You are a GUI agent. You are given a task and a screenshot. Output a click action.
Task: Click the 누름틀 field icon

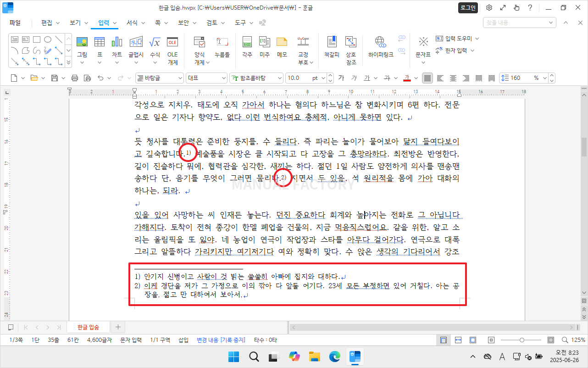tap(222, 43)
